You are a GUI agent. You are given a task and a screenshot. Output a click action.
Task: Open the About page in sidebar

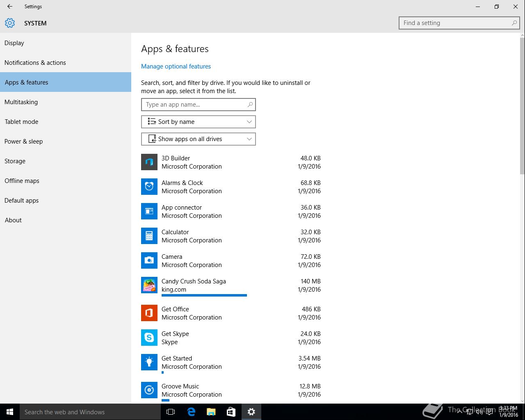click(66, 220)
